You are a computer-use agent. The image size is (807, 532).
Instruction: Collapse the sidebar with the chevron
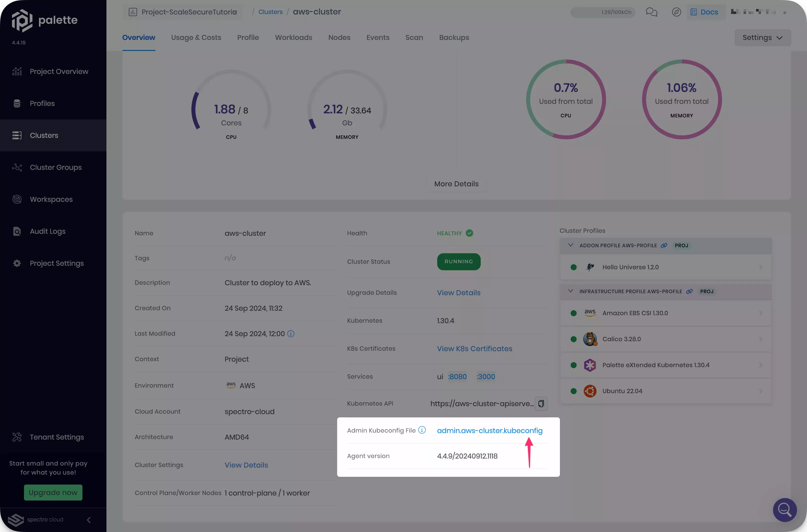point(89,520)
